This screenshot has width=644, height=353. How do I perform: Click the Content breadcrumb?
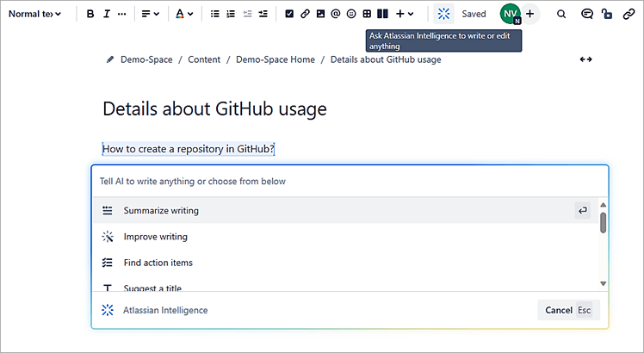[204, 59]
